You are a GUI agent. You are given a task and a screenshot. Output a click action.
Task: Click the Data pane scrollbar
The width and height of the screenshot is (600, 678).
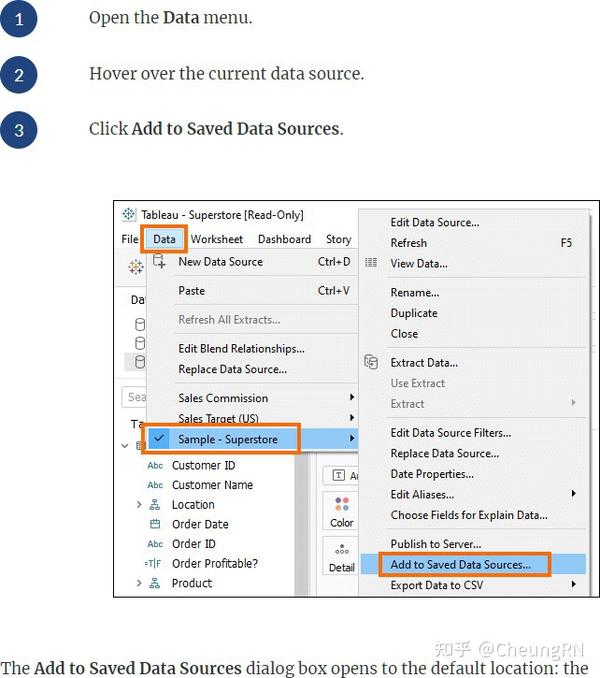click(301, 524)
